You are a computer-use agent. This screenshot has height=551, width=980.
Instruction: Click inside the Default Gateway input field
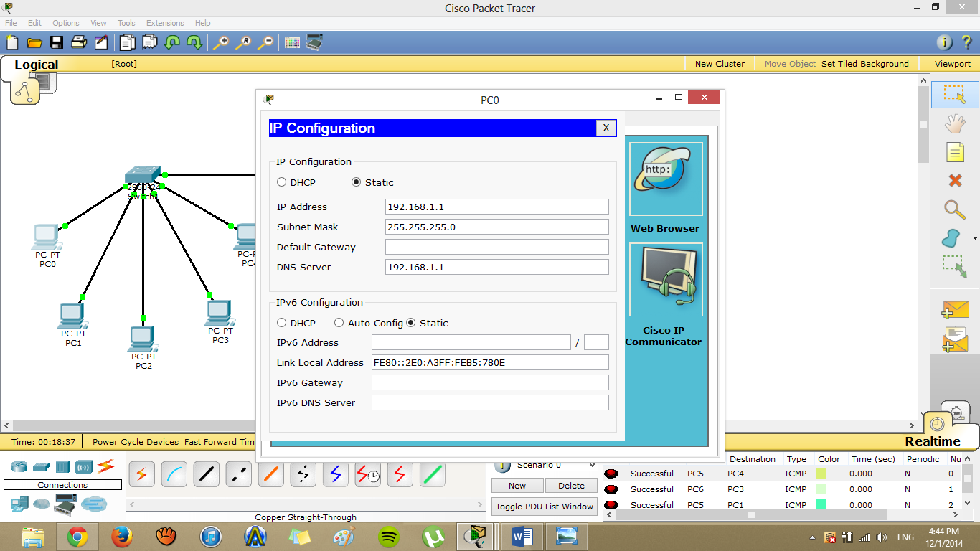(x=496, y=247)
